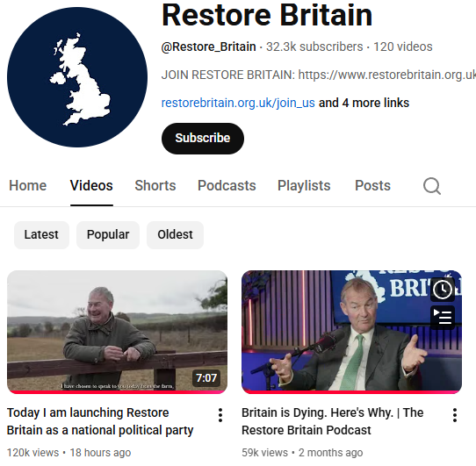Select the Latest filter chip
476x466 pixels.
click(41, 235)
